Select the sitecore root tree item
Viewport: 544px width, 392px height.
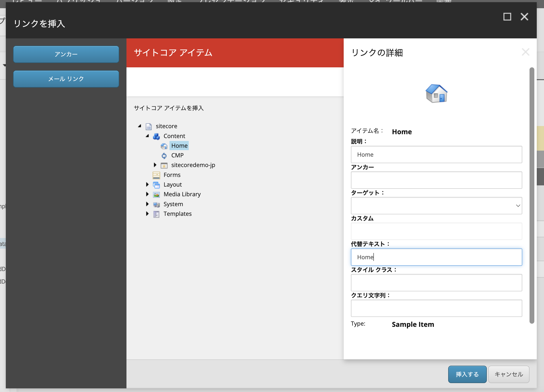tap(166, 126)
